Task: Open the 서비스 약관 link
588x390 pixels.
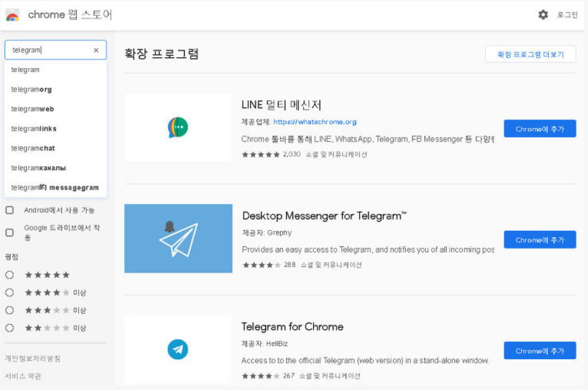Action: coord(23,376)
